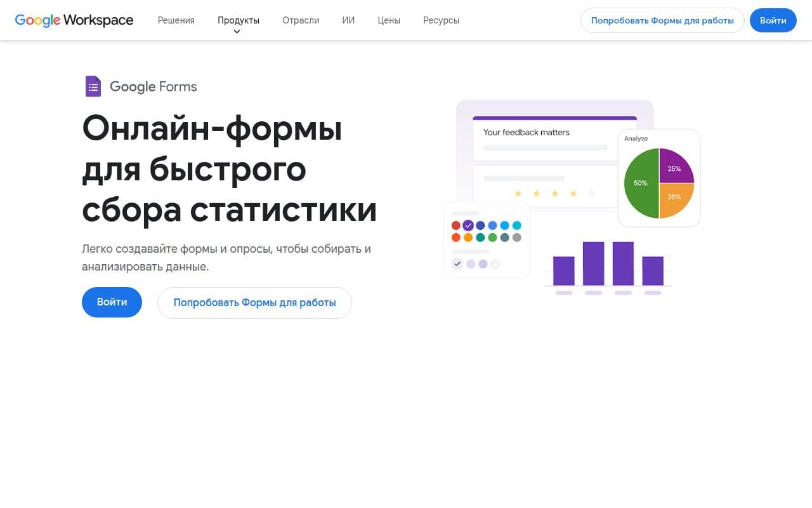Click header button Попробовать Формы для работы
Screen dimensions: 812x508
pyautogui.click(x=662, y=20)
